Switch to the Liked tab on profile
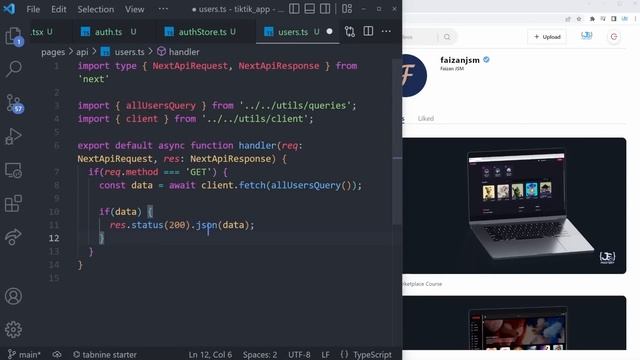This screenshot has height=360, width=640. click(426, 118)
